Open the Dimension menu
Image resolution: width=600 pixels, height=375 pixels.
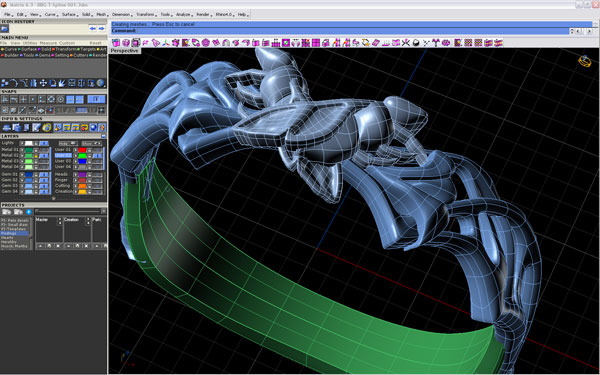point(121,15)
